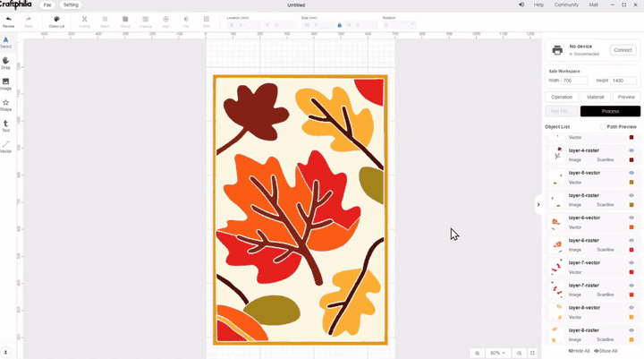The height and width of the screenshot is (359, 644).
Task: Hide layer-6-raster with eye icon
Action: (x=631, y=240)
